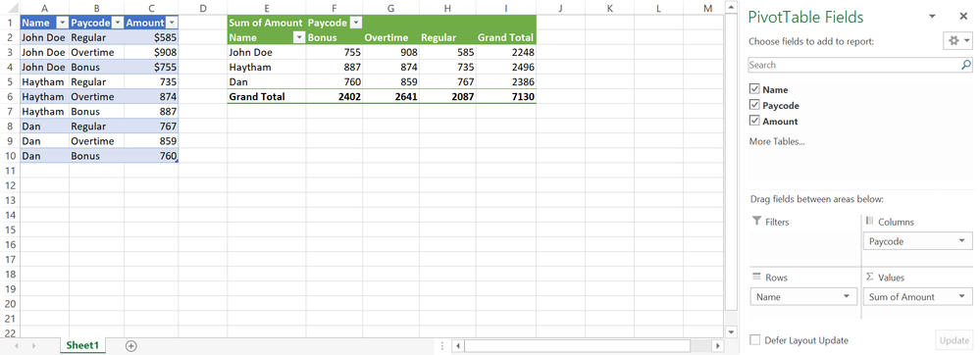Select the cell with amount 767 in column C
The width and height of the screenshot is (980, 355).
[151, 127]
